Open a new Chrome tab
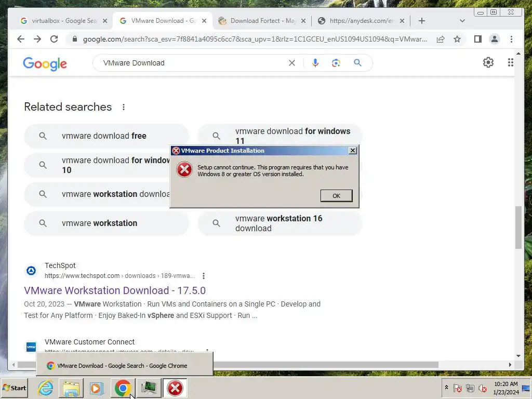This screenshot has width=532, height=399. 422,21
